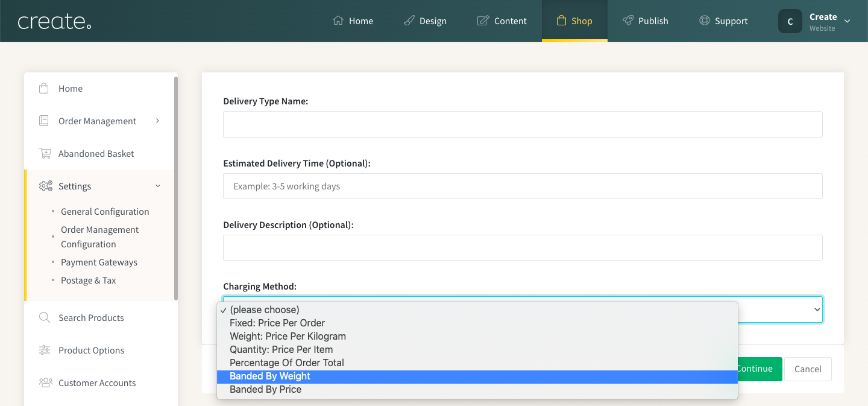Open the Support tab

tap(723, 21)
